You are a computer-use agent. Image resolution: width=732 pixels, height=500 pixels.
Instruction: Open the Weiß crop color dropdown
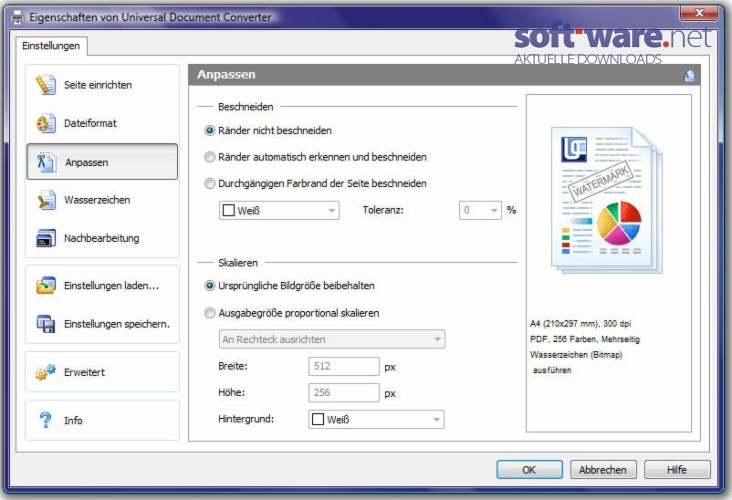pyautogui.click(x=279, y=211)
